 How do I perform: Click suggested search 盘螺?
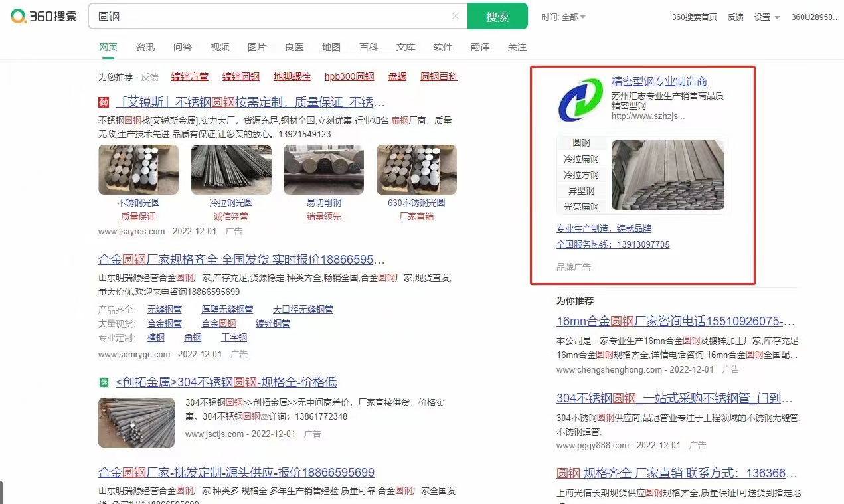coord(398,76)
